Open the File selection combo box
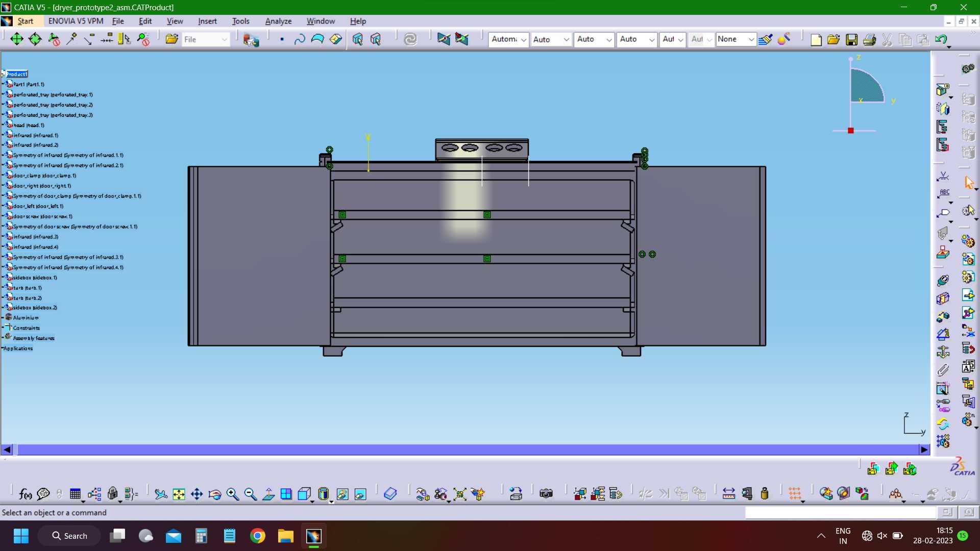Image resolution: width=980 pixels, height=551 pixels. click(x=206, y=39)
